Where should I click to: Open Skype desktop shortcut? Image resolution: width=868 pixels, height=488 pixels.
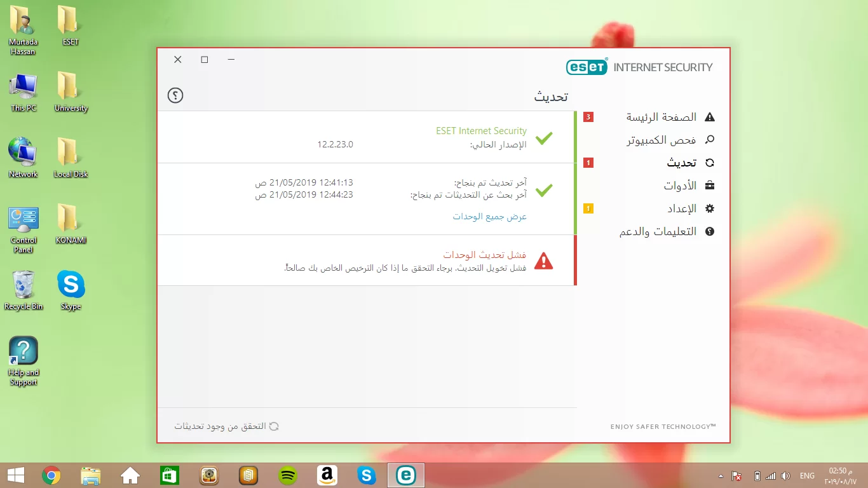click(x=71, y=290)
